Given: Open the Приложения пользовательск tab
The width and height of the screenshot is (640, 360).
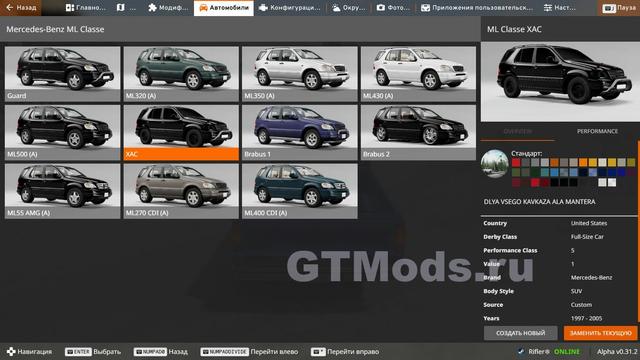Looking at the screenshot, I should click(x=477, y=8).
